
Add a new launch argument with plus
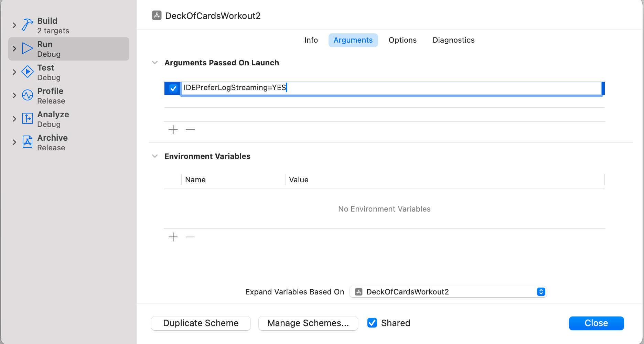(173, 130)
